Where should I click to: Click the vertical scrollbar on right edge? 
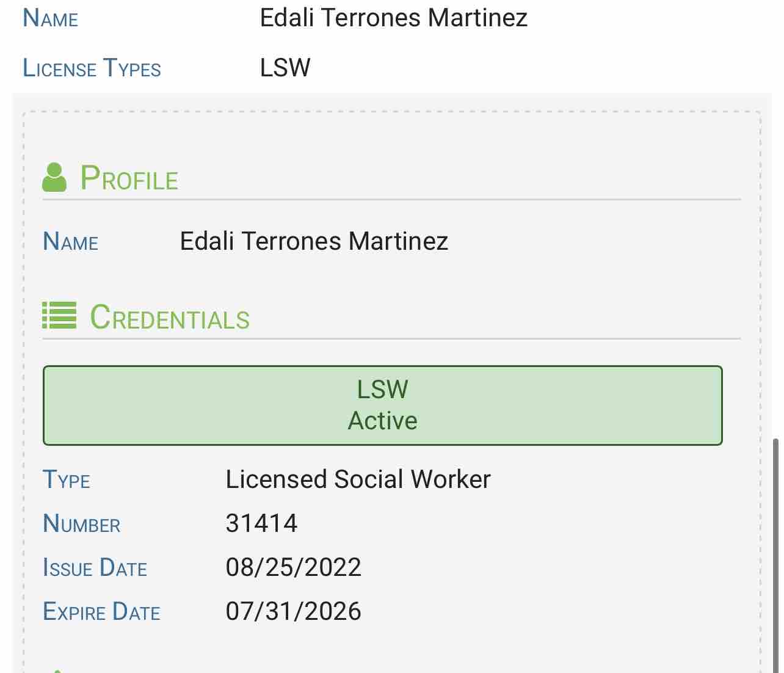point(776,550)
